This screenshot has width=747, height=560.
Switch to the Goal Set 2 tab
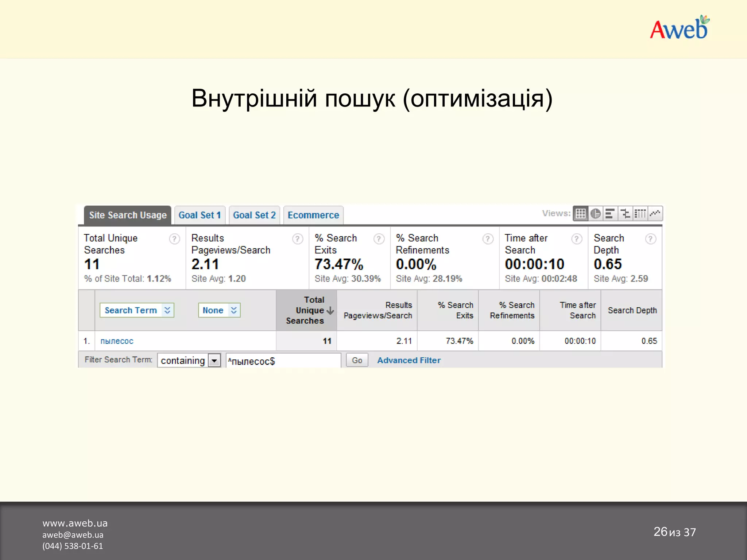[254, 215]
